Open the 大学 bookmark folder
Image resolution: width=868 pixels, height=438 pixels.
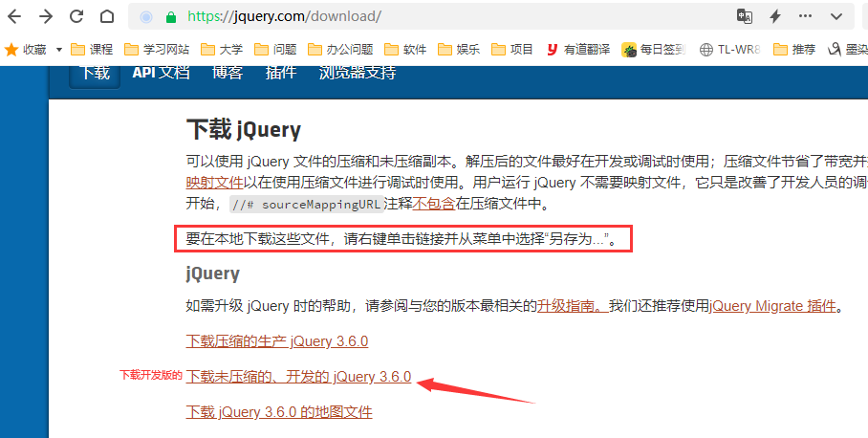tap(222, 50)
